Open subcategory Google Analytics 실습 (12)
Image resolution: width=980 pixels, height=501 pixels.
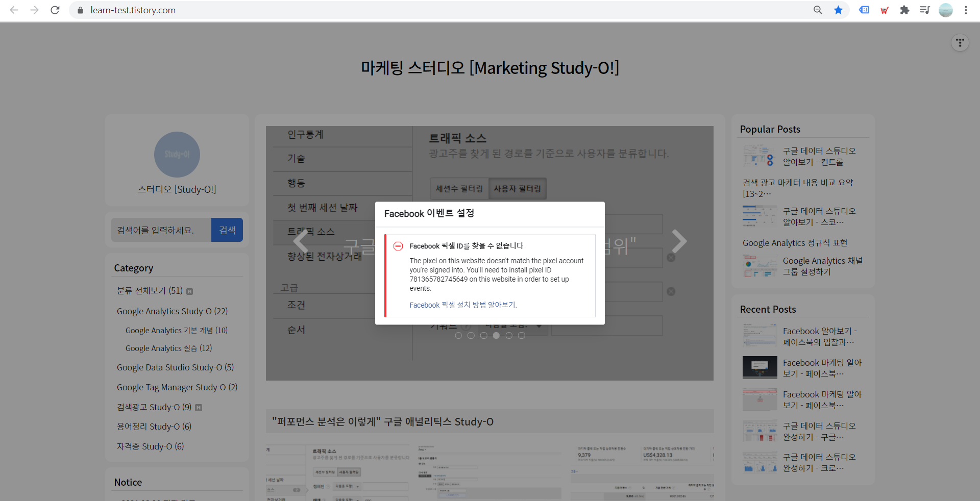(x=168, y=348)
